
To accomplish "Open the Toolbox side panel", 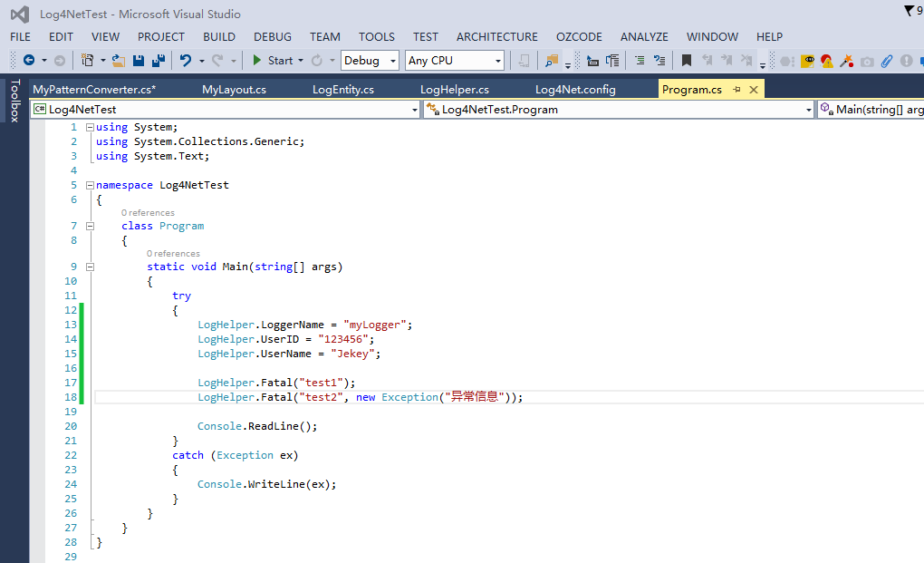I will pyautogui.click(x=14, y=101).
